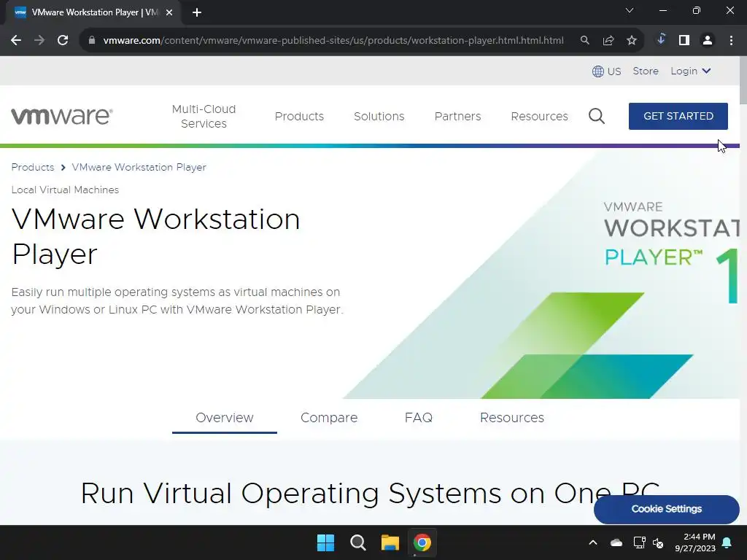Open the Store link
This screenshot has height=560, width=747.
646,71
